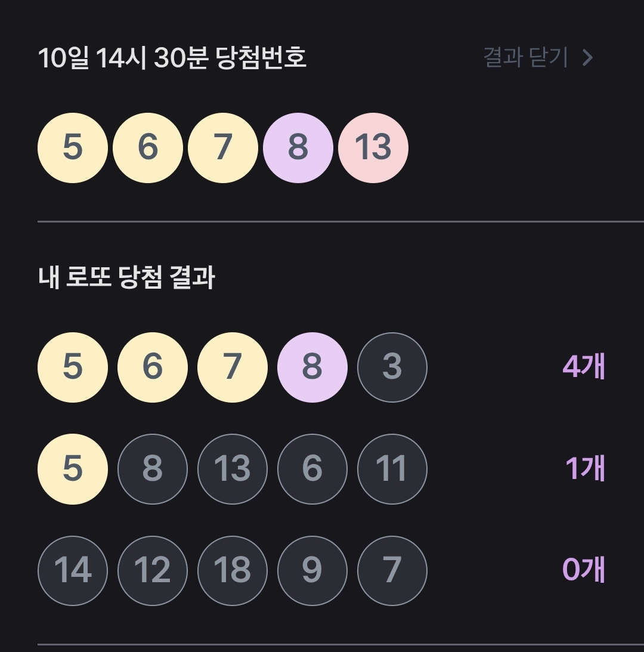Tap winning number ball 6 in top row
The image size is (644, 652).
148,147
